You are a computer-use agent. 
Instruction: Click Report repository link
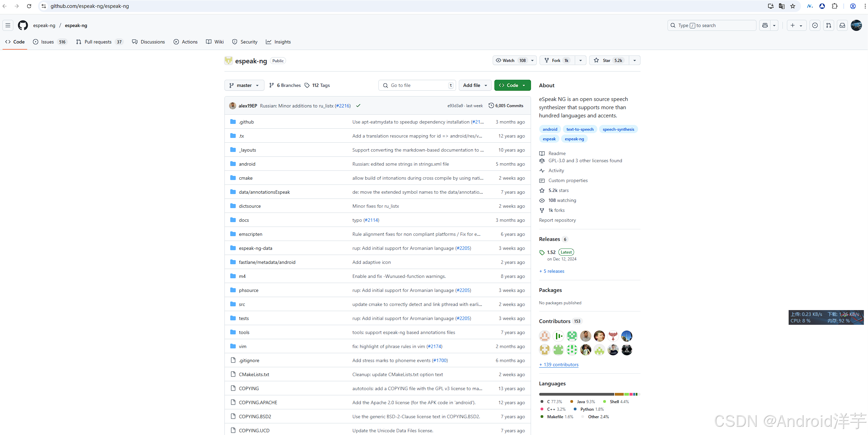(557, 220)
